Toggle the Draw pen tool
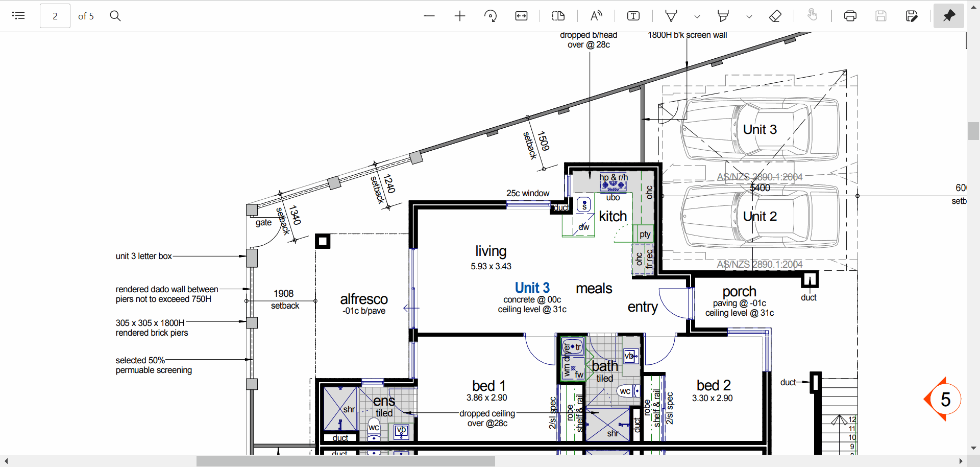The height and width of the screenshot is (467, 980). (671, 16)
